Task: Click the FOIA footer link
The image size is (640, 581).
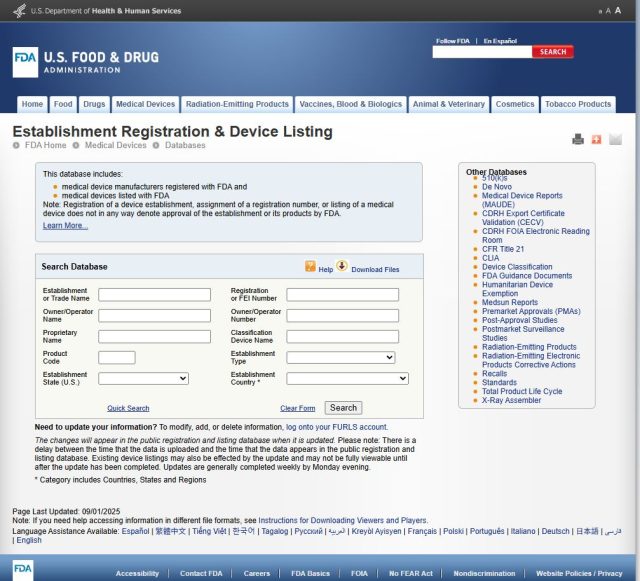Action: [x=359, y=574]
